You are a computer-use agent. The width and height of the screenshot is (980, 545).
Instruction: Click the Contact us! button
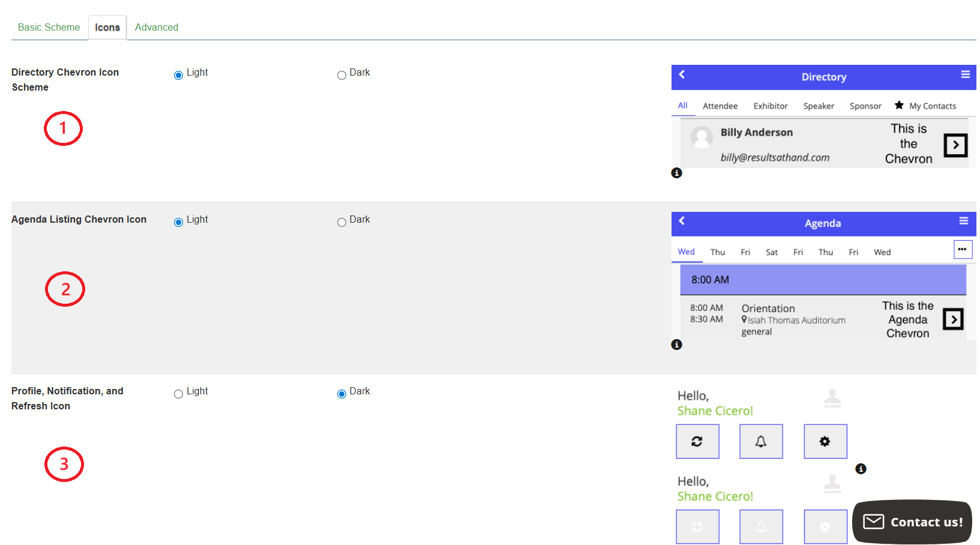pyautogui.click(x=912, y=522)
